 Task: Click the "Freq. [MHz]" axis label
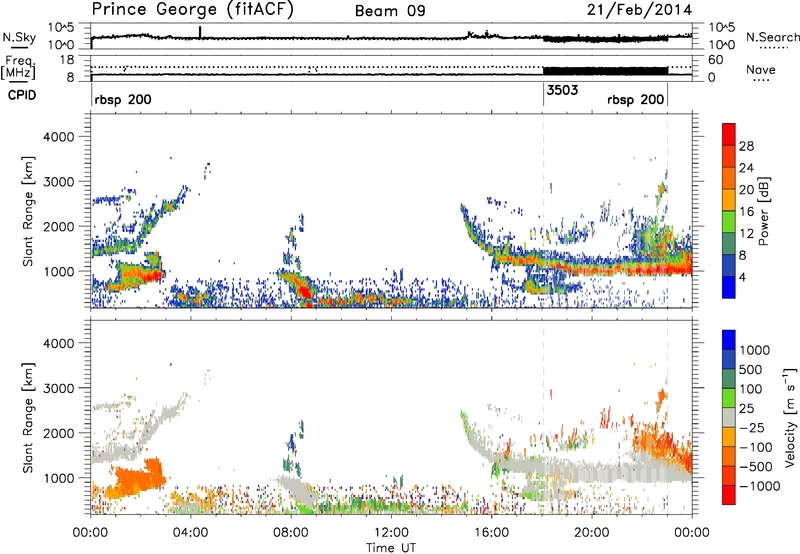(18, 68)
